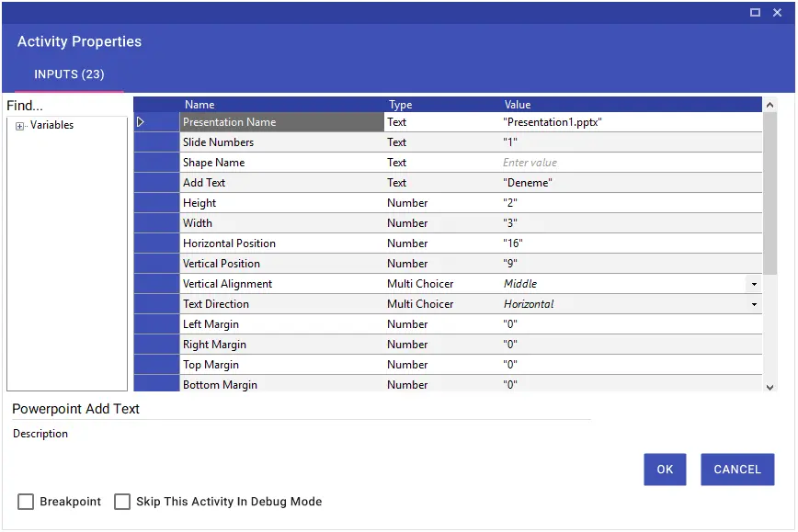Select the Vertical Alignment name cell
The image size is (798, 532).
tap(282, 284)
